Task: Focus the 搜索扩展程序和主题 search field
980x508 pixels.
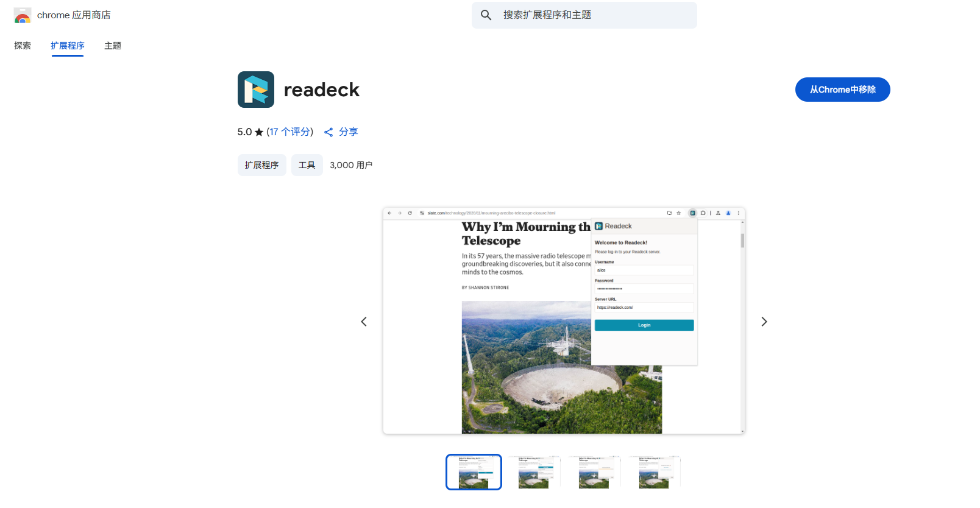Action: (584, 15)
